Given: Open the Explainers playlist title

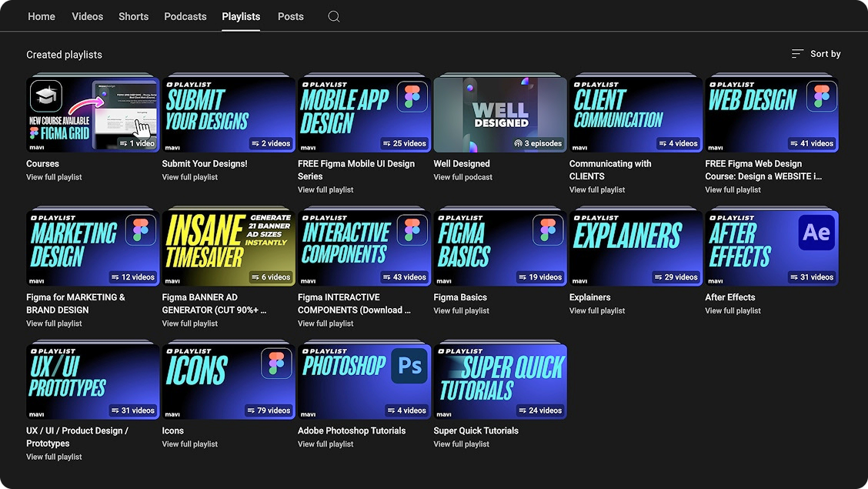Looking at the screenshot, I should [589, 297].
